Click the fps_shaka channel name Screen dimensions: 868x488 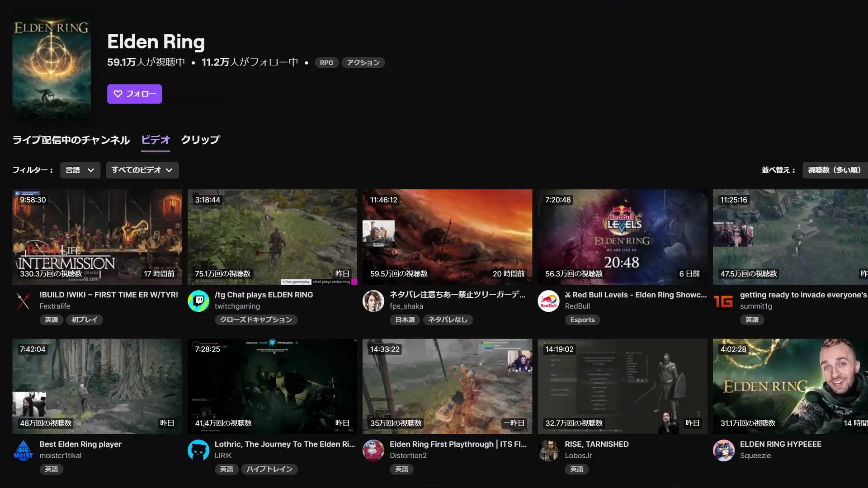point(406,306)
